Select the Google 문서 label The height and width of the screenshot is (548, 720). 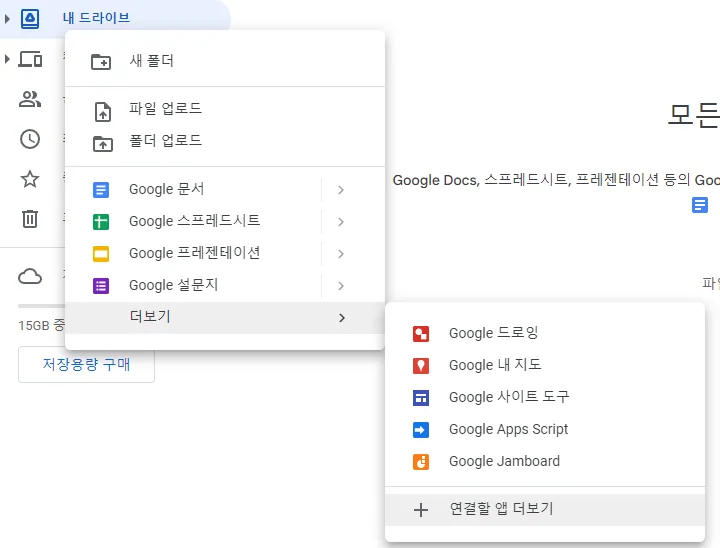(167, 189)
